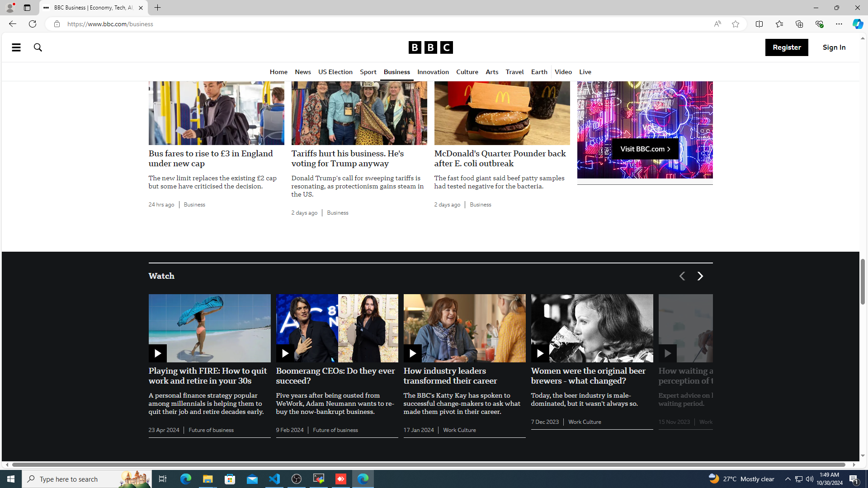
Task: Play How industry leaders video
Action: click(x=412, y=353)
